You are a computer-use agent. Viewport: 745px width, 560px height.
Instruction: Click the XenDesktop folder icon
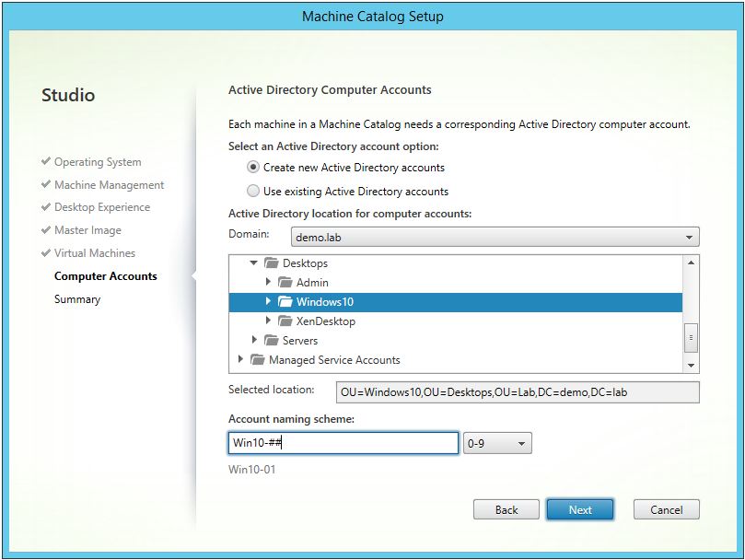(x=285, y=321)
